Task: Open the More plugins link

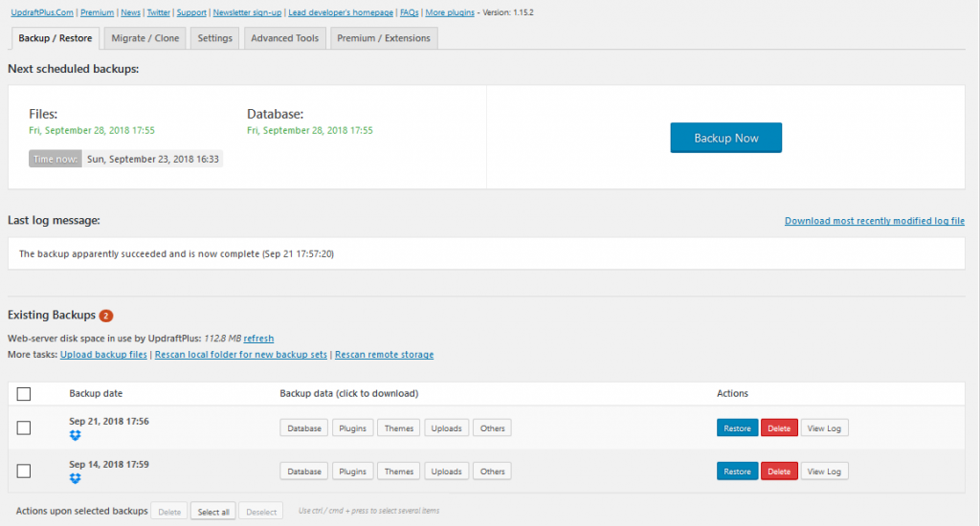Action: click(x=450, y=12)
